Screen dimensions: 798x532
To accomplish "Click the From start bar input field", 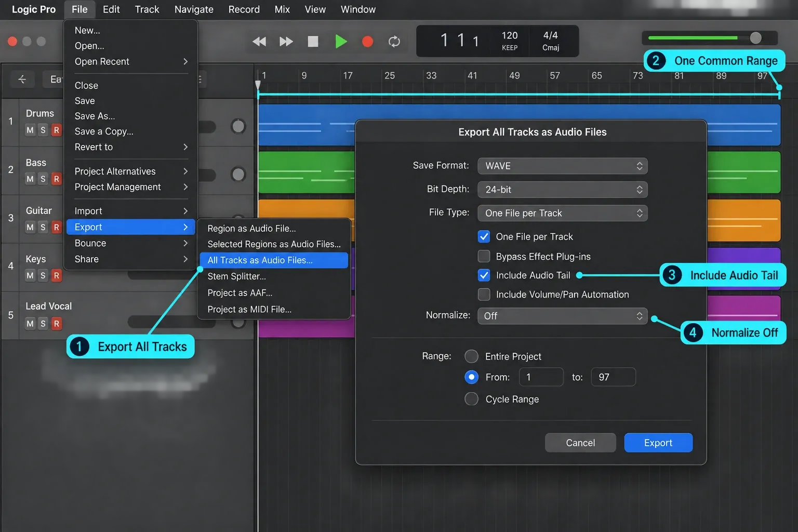I will click(541, 377).
